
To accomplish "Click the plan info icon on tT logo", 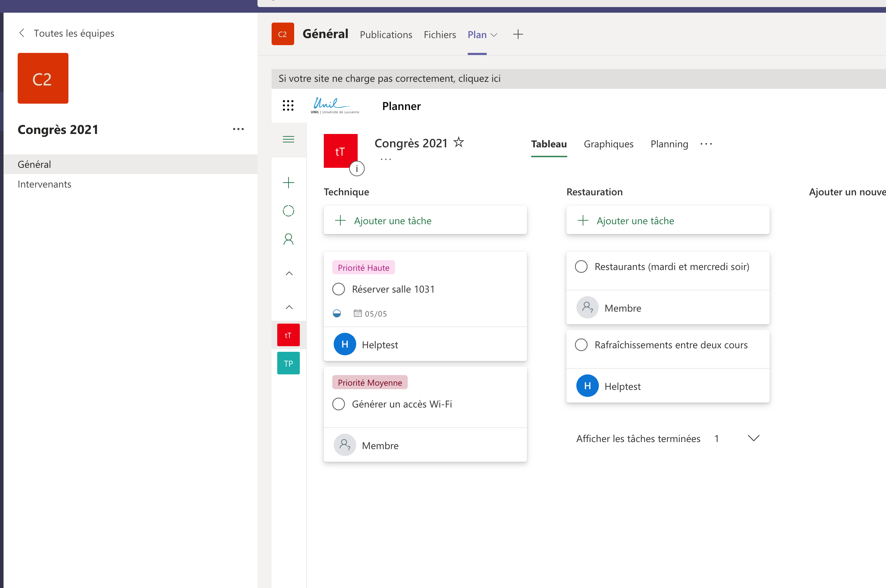I will click(356, 169).
